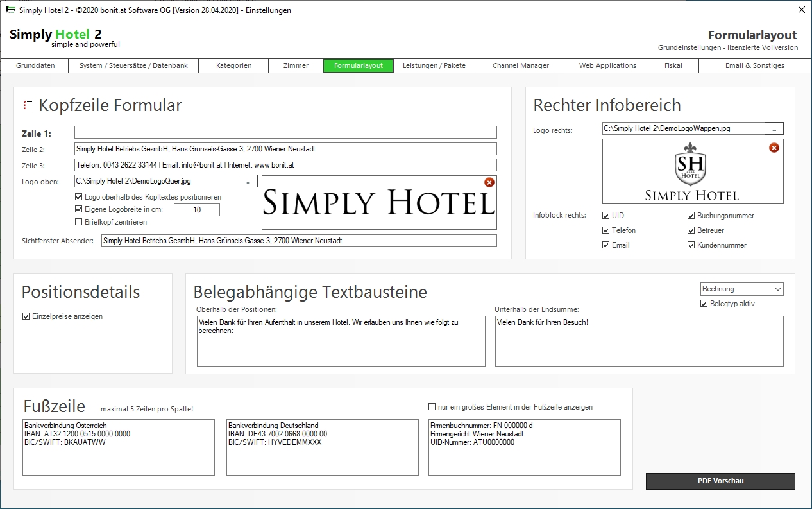Open the Web Applications tab
This screenshot has height=509, width=812.
[x=607, y=65]
